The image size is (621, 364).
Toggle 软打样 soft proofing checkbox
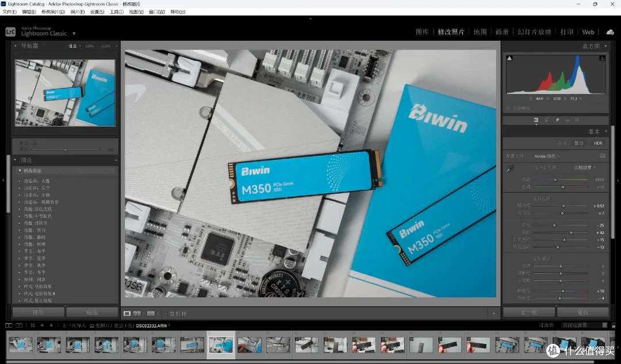(166, 313)
